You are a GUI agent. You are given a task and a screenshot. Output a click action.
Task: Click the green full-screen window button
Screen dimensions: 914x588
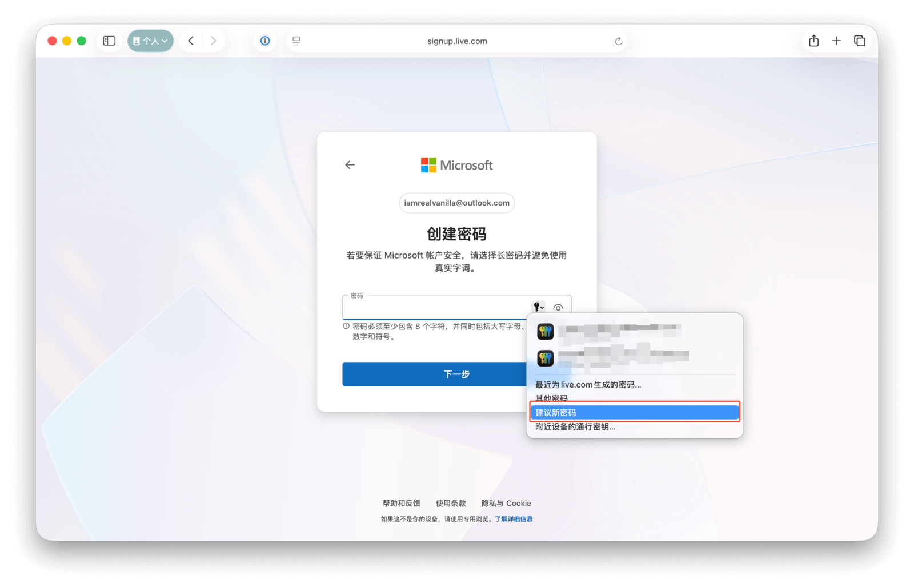click(x=82, y=41)
